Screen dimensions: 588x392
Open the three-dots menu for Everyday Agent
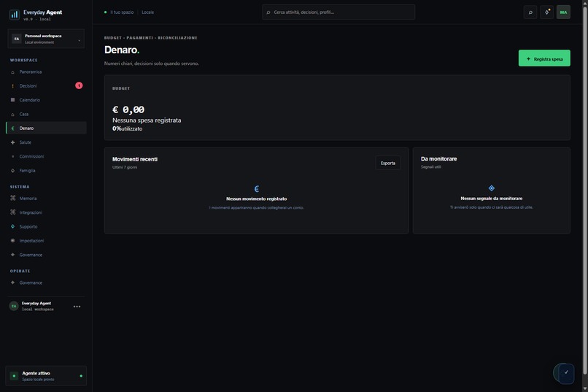click(x=77, y=307)
